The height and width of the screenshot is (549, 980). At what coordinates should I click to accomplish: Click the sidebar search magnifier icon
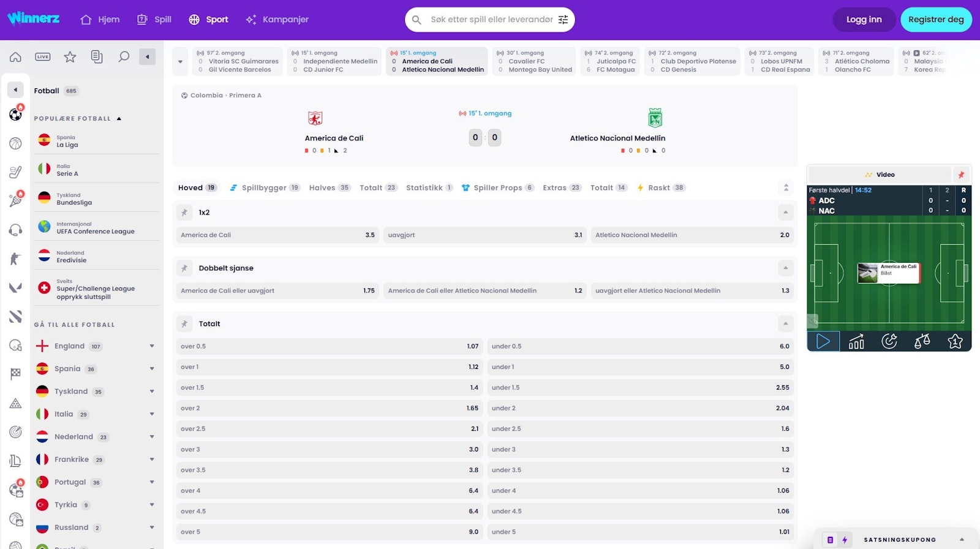click(124, 57)
